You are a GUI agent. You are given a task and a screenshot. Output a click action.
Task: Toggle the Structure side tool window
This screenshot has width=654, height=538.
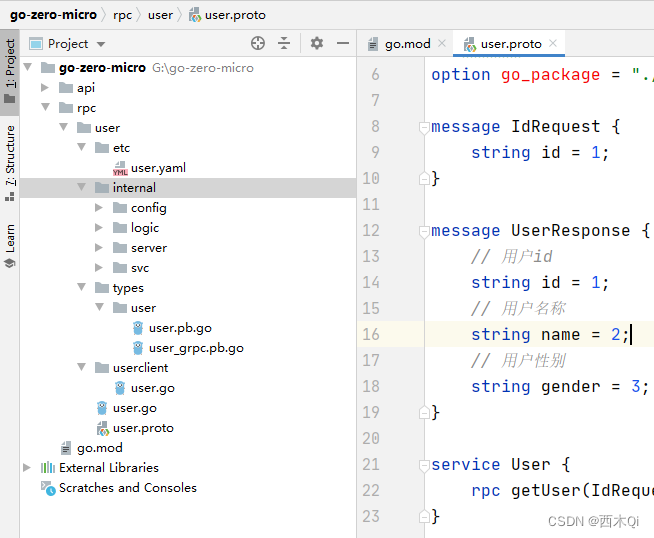(x=10, y=162)
